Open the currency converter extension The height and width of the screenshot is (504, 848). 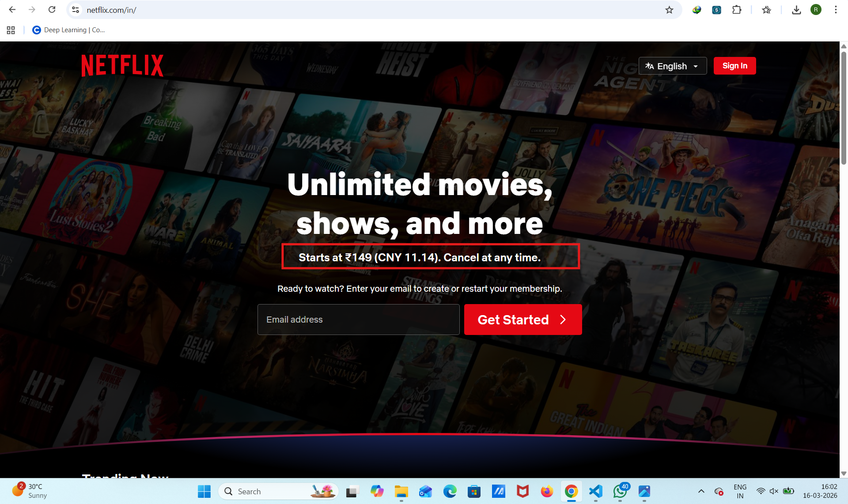pyautogui.click(x=716, y=10)
